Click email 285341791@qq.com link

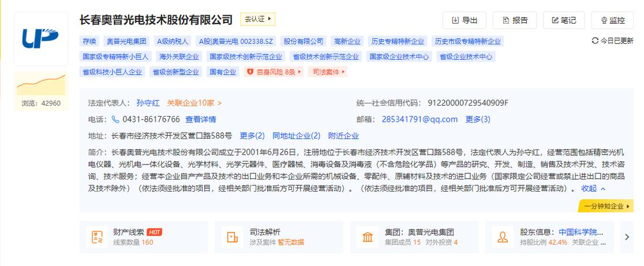420,119
